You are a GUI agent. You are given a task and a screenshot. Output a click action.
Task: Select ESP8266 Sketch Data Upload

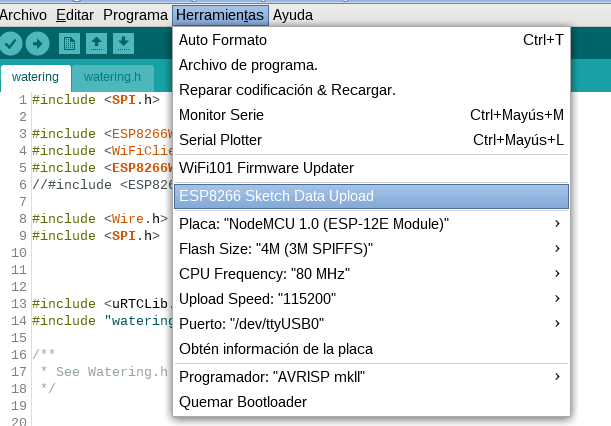tap(370, 196)
